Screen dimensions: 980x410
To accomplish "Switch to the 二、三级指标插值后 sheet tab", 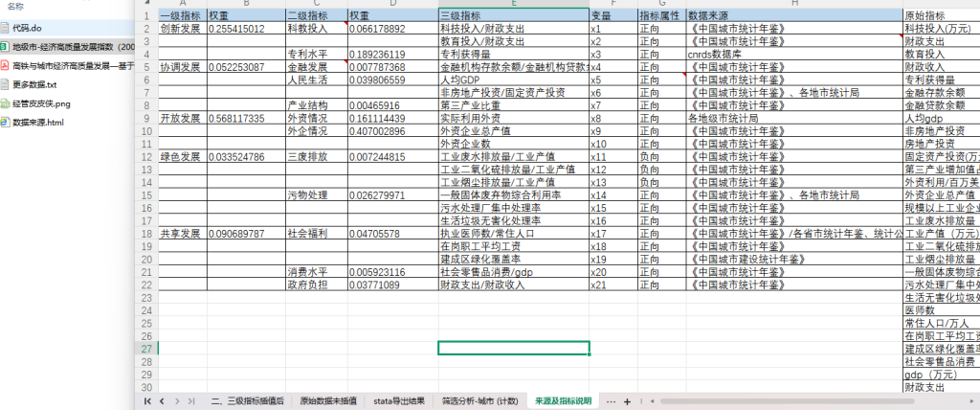I will click(x=248, y=401).
